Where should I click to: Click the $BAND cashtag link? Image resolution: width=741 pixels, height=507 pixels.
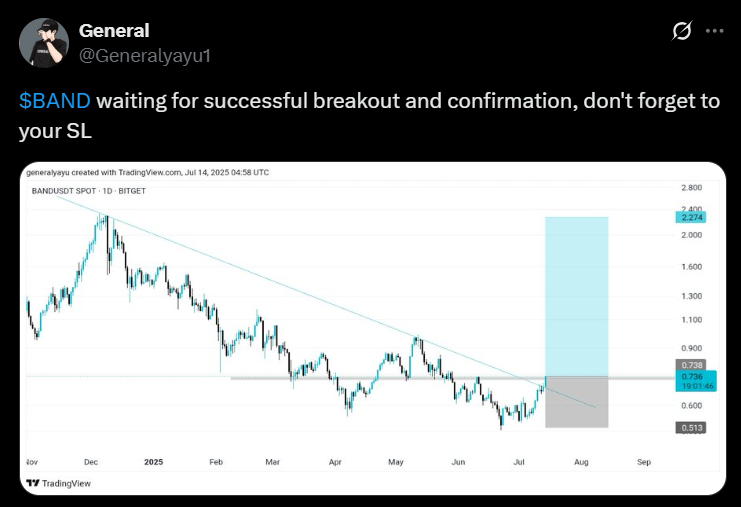(55, 101)
